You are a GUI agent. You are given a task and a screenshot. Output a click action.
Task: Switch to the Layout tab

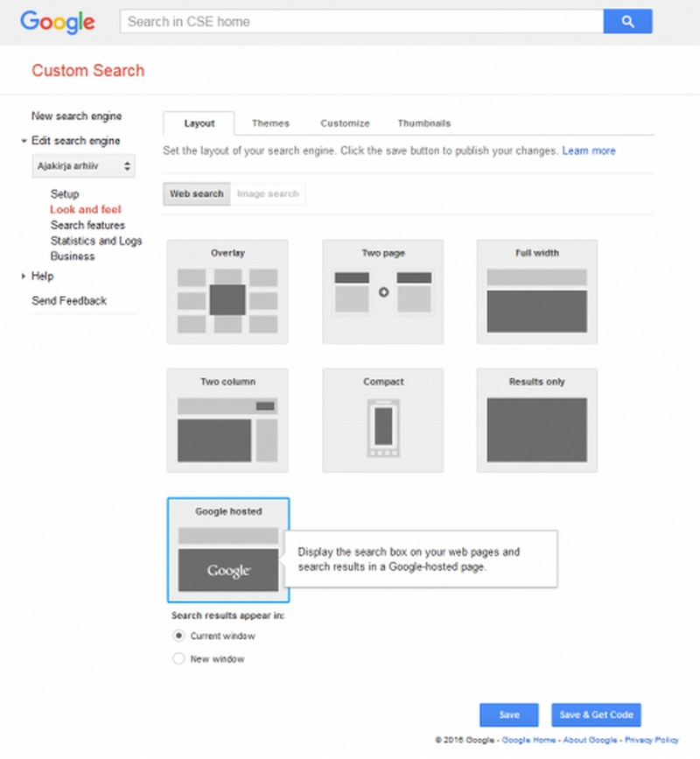(x=199, y=123)
